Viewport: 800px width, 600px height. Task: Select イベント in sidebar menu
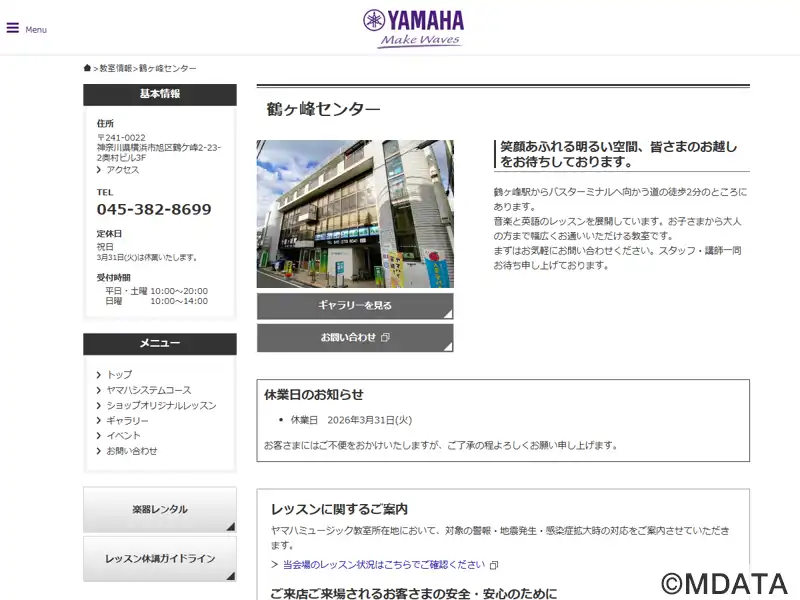[123, 435]
